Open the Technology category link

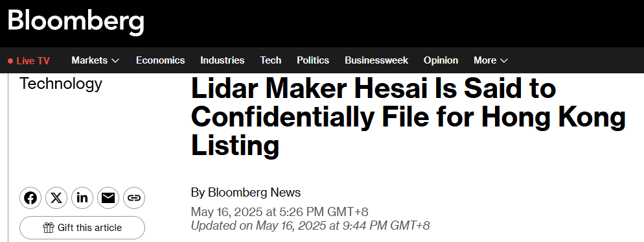coord(61,84)
